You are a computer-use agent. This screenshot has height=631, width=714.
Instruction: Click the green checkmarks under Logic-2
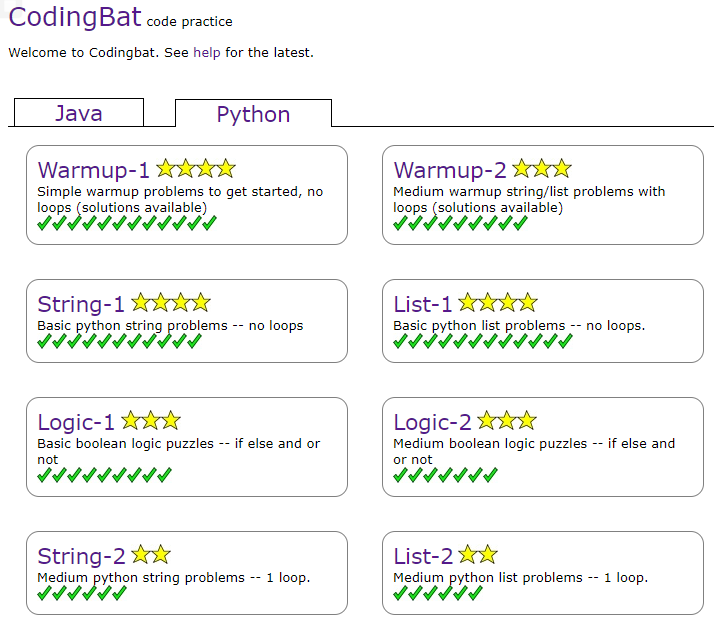click(445, 475)
